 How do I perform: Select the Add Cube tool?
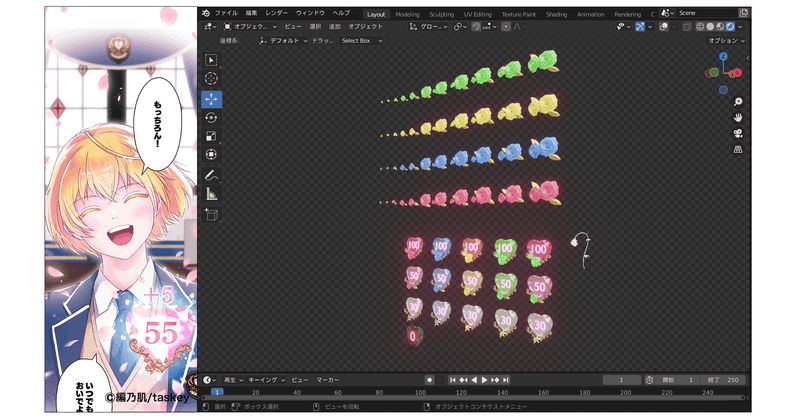pyautogui.click(x=211, y=215)
